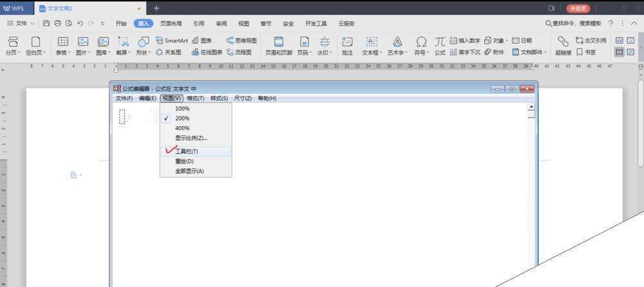Switch to the 页面布局 ribbon tab
Image resolution: width=644 pixels, height=287 pixels.
[x=171, y=24]
